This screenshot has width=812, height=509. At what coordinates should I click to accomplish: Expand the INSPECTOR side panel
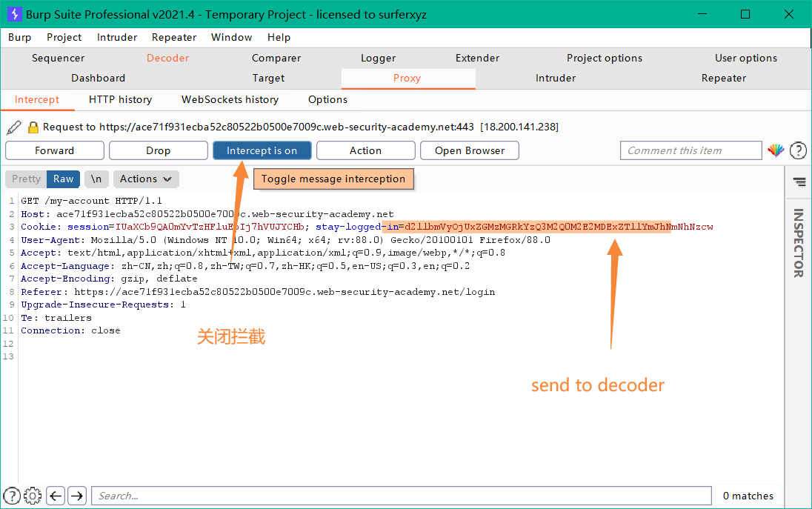point(799,242)
